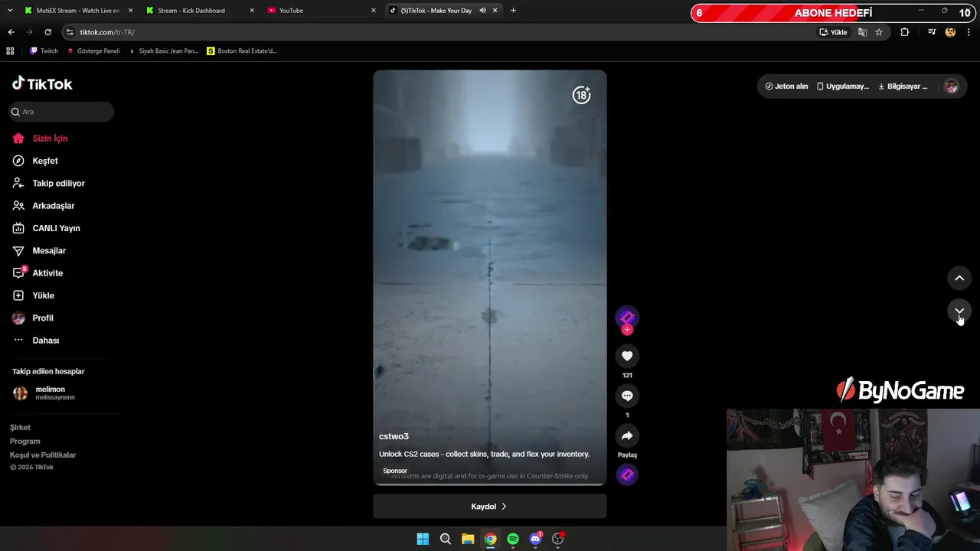Expand the Program footer section
Screen dimensions: 980x551
24,442
